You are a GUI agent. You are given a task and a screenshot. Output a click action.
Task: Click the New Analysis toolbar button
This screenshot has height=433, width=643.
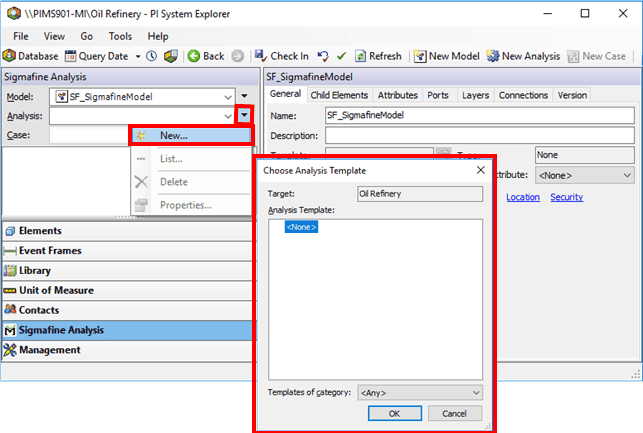click(523, 56)
